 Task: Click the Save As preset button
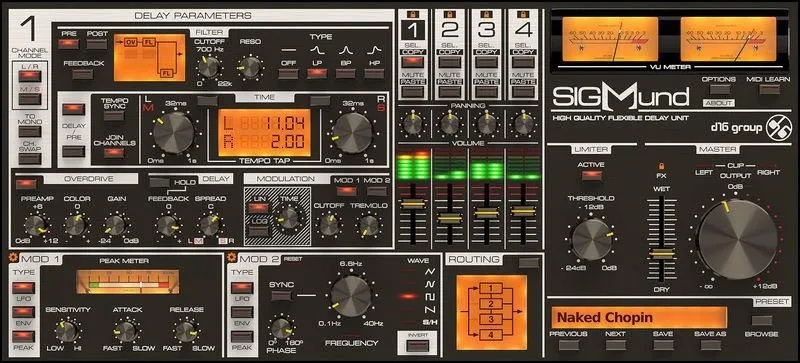710,345
